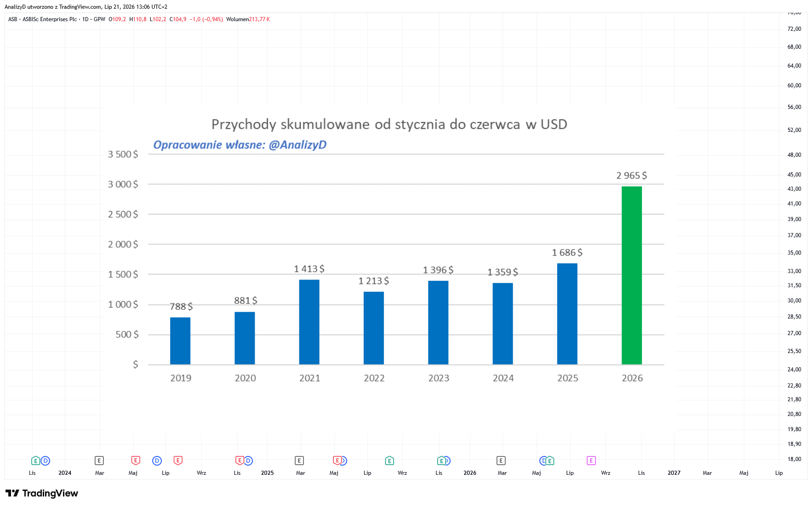Click the '3 500 $' y-axis label

[123, 154]
